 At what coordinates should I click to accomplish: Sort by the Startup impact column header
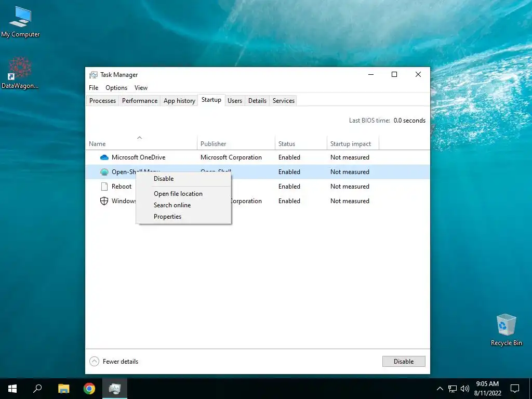tap(353, 143)
